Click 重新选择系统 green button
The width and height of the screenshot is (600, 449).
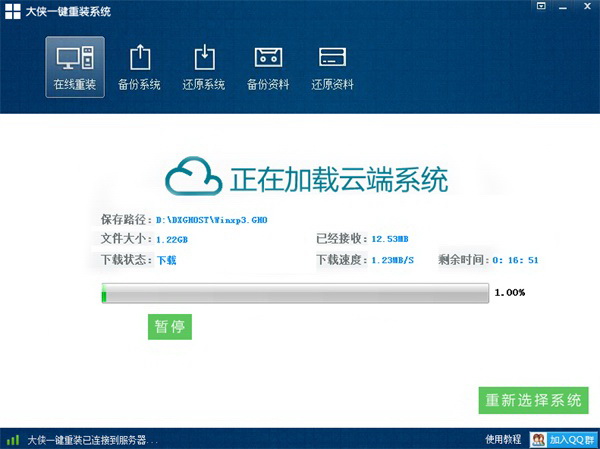533,400
